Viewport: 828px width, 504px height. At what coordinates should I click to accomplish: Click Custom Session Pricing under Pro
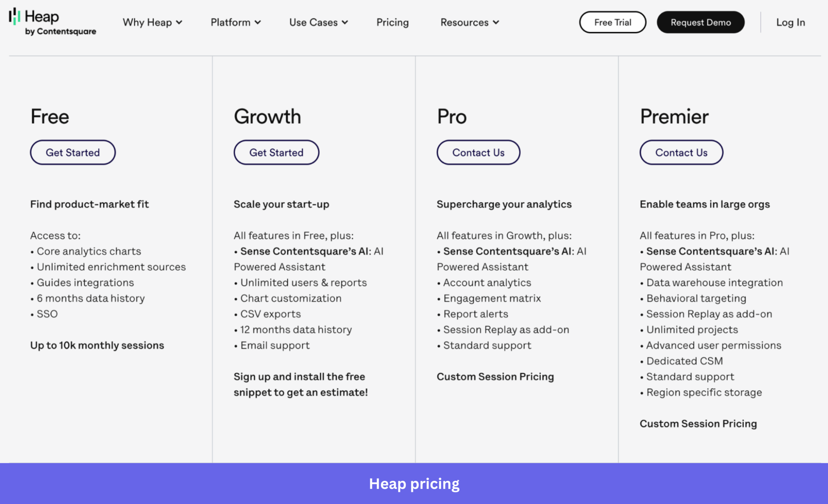(x=495, y=376)
